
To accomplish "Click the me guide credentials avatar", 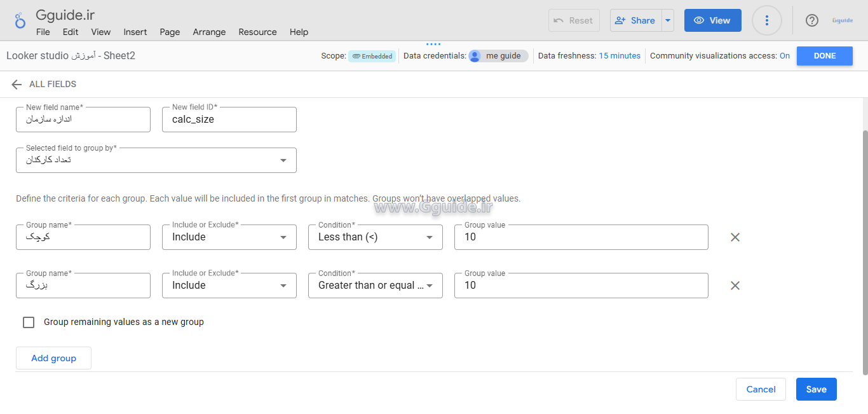I will pyautogui.click(x=475, y=56).
